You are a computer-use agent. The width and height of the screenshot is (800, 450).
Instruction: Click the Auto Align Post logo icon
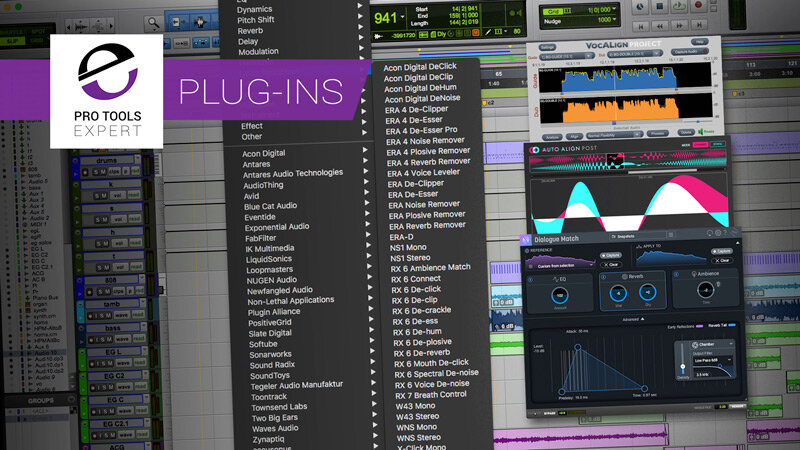click(x=534, y=150)
